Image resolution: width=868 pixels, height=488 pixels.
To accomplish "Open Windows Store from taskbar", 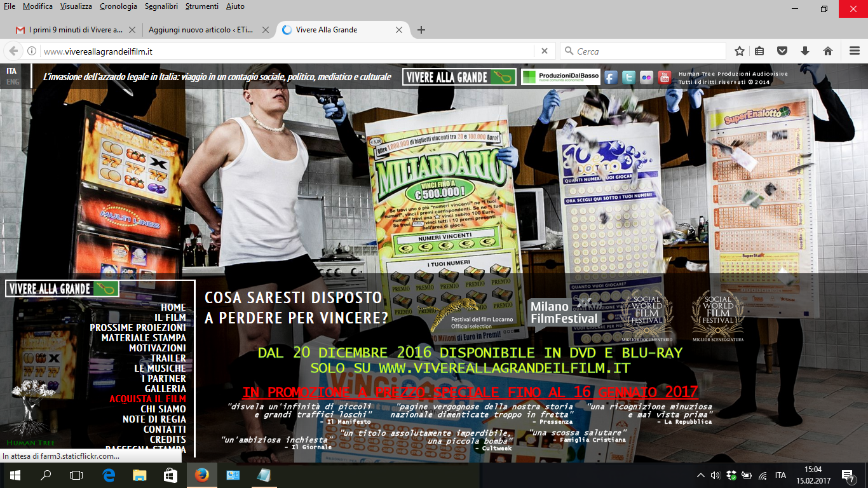I will click(x=170, y=475).
